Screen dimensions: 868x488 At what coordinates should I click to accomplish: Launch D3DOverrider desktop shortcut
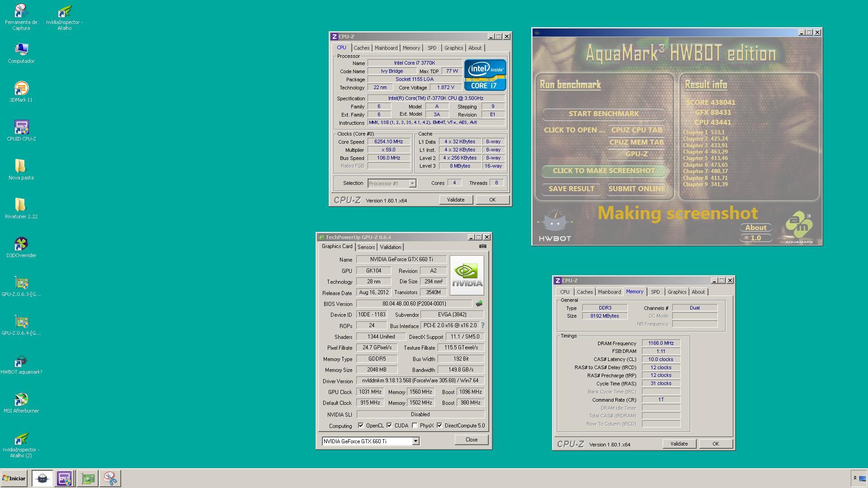21,247
